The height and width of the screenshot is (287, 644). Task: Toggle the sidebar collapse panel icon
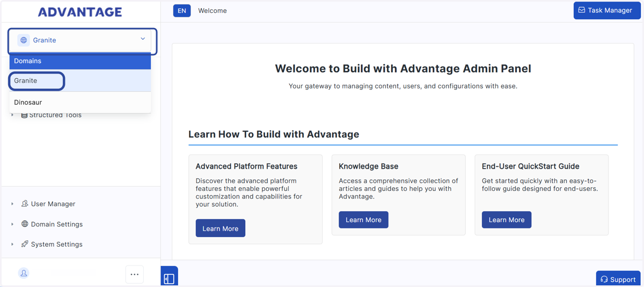(x=169, y=278)
